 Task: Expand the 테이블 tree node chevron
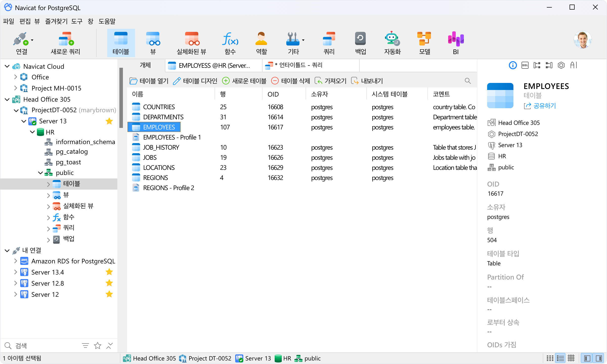48,184
